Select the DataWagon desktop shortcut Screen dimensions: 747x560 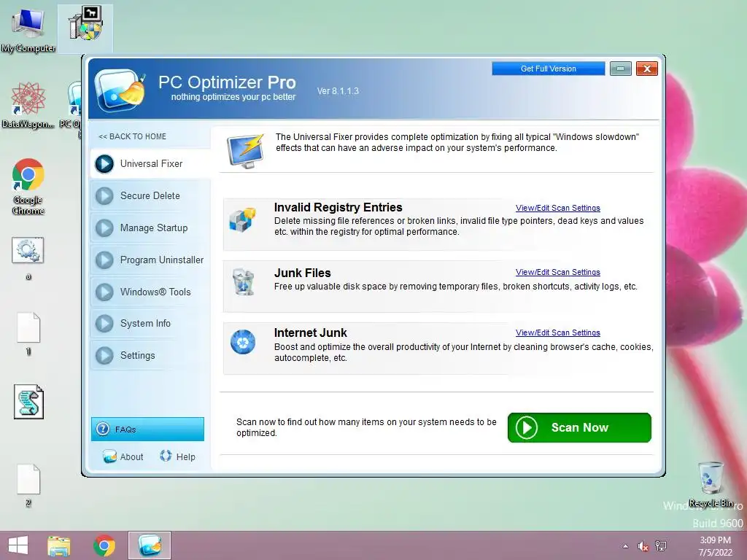pyautogui.click(x=28, y=105)
